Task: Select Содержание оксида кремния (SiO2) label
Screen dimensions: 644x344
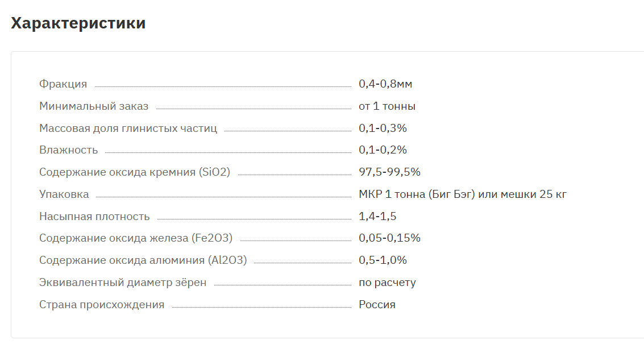Action: (135, 172)
